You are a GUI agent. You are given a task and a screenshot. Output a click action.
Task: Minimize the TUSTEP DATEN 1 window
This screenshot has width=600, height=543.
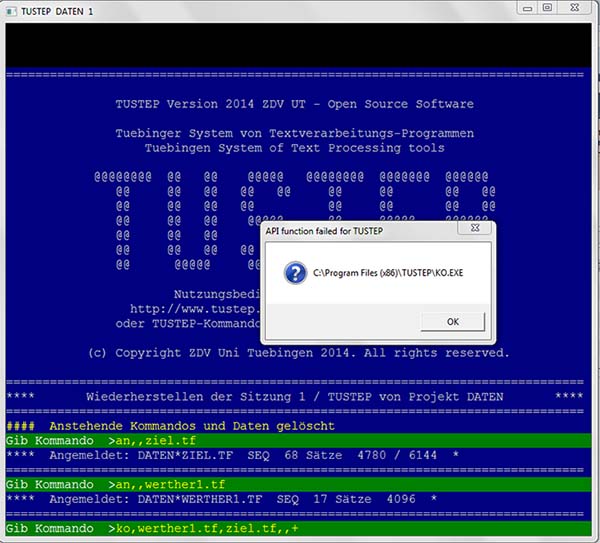pyautogui.click(x=524, y=7)
